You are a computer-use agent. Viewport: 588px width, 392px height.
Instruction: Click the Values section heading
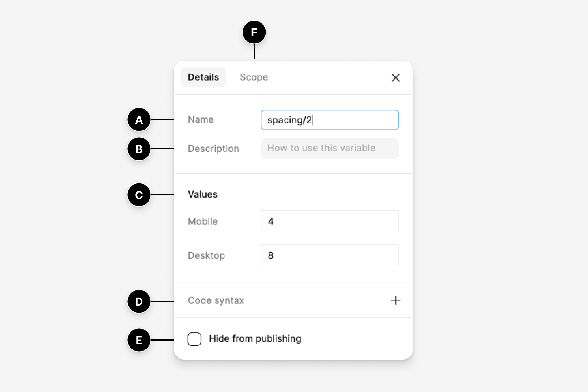[x=202, y=194]
